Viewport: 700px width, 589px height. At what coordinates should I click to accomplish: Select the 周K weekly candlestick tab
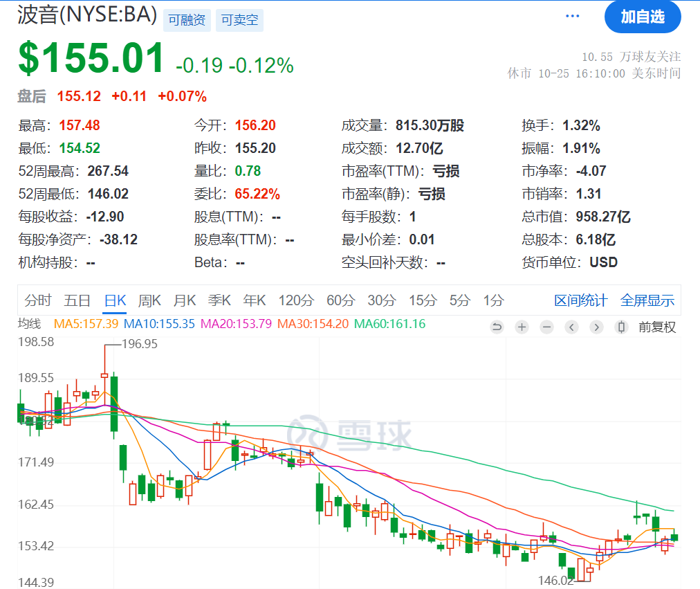149,300
